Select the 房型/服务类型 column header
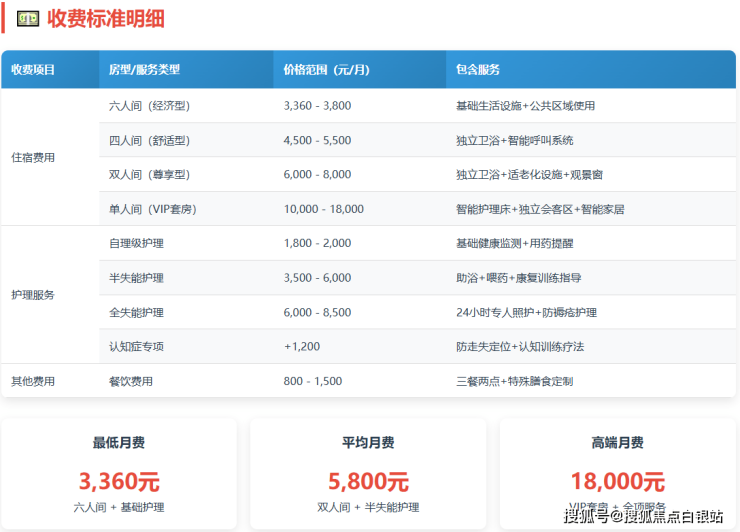The width and height of the screenshot is (740, 532). pyautogui.click(x=144, y=70)
